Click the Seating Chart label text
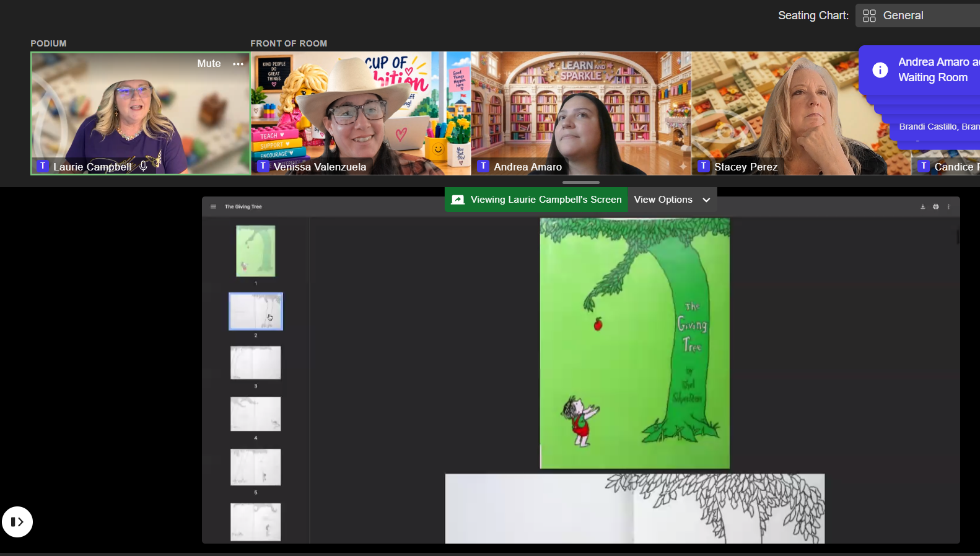 [813, 15]
